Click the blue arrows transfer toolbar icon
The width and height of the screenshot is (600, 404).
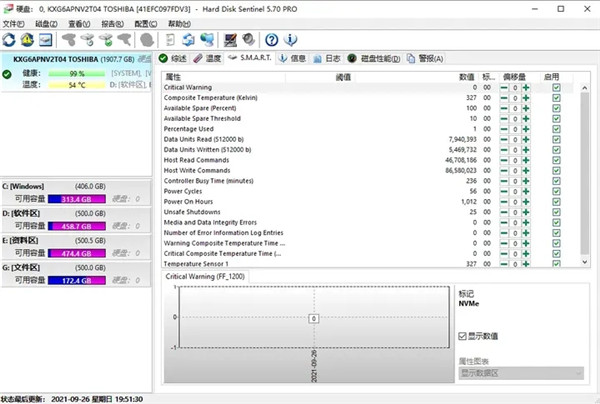click(x=188, y=39)
